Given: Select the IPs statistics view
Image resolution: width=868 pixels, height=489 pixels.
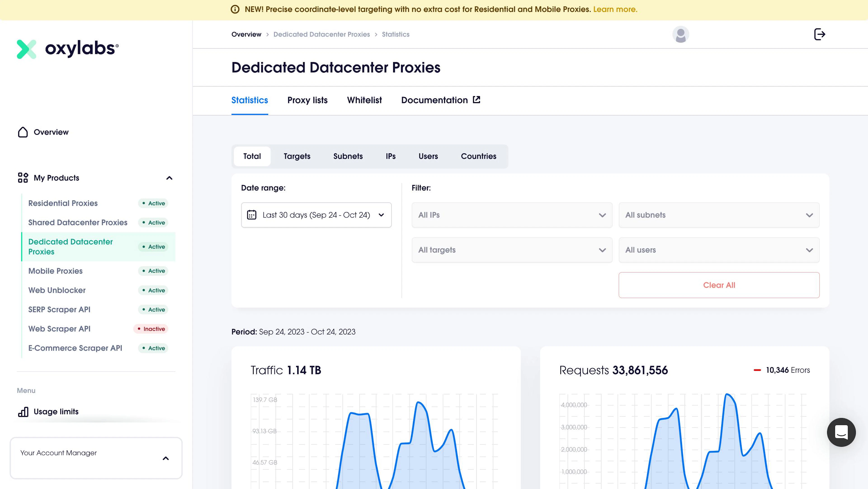Looking at the screenshot, I should (x=391, y=156).
